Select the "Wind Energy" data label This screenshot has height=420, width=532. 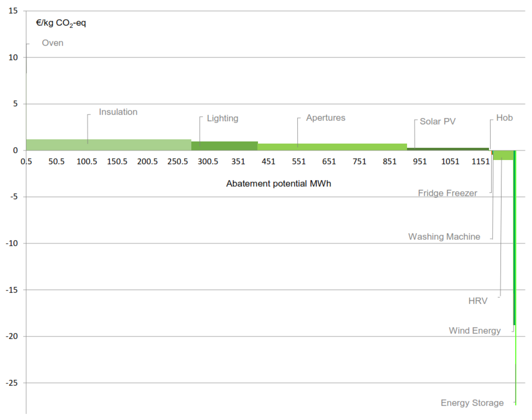pos(474,331)
